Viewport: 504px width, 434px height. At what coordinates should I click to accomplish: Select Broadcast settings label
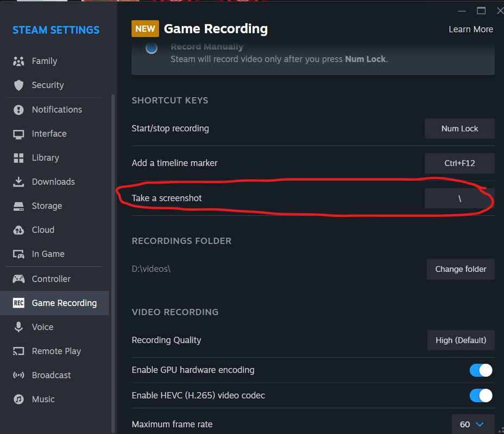coord(51,375)
